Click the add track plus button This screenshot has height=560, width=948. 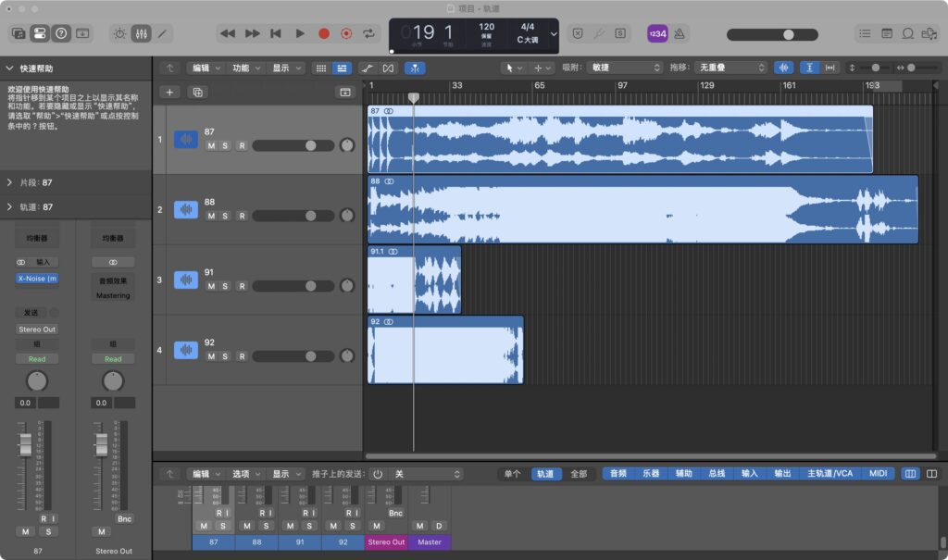169,92
